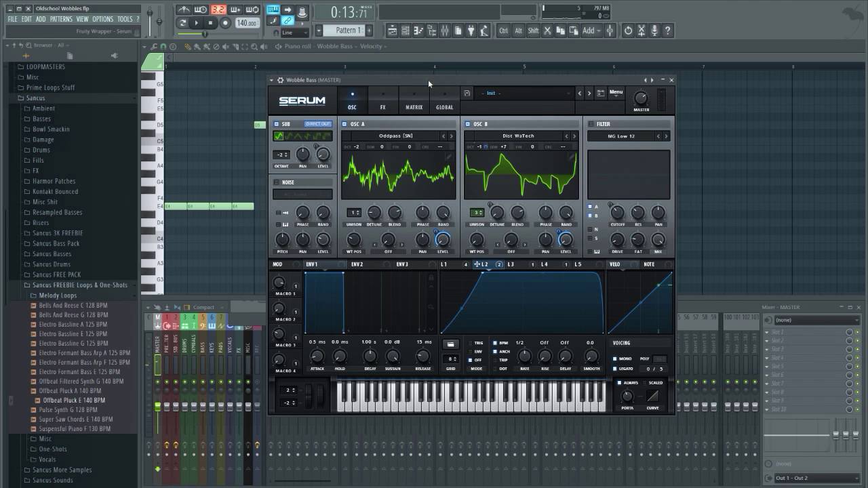Click the question mark help icon

(x=667, y=30)
